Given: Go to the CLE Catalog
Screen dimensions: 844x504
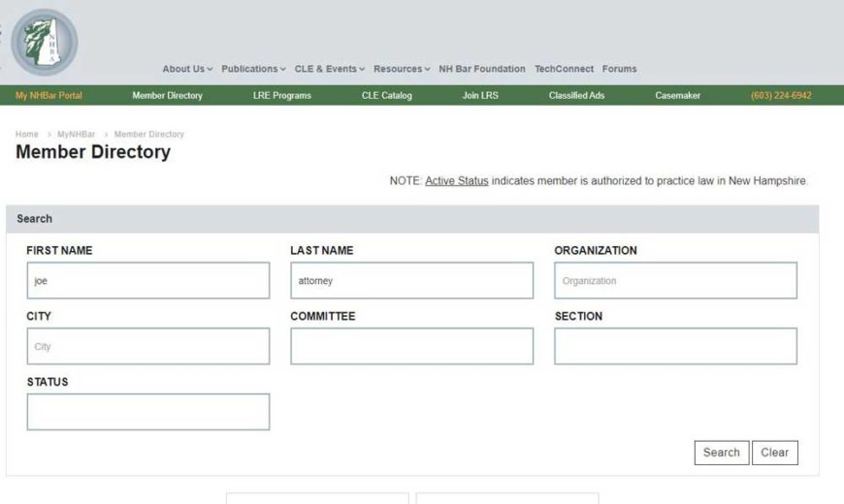Looking at the screenshot, I should 386,96.
